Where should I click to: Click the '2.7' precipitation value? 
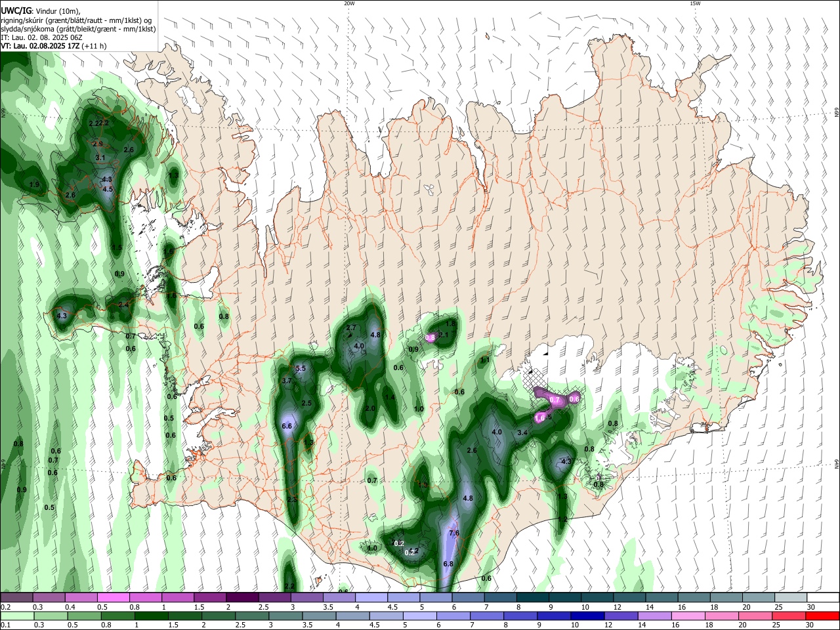(x=351, y=327)
